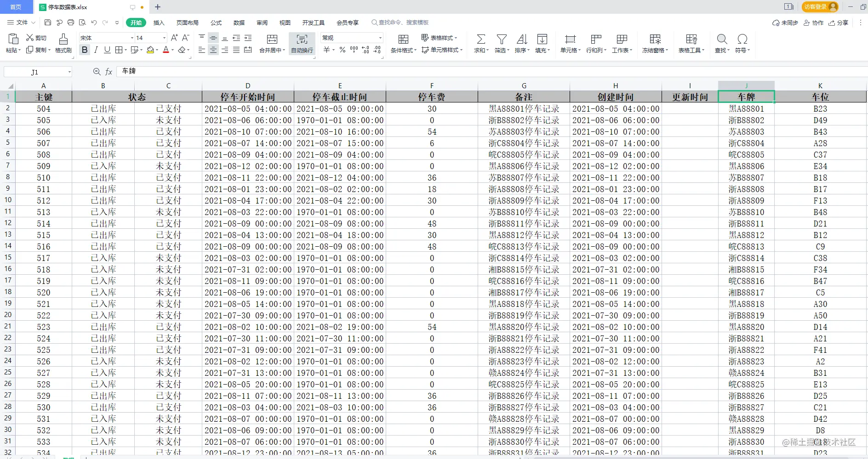Image resolution: width=868 pixels, height=459 pixels.
Task: Switch to the Formulas (公式) tab
Action: point(216,23)
